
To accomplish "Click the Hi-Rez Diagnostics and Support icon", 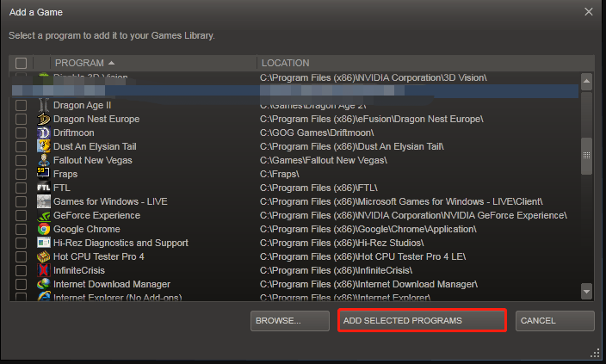I will point(44,243).
